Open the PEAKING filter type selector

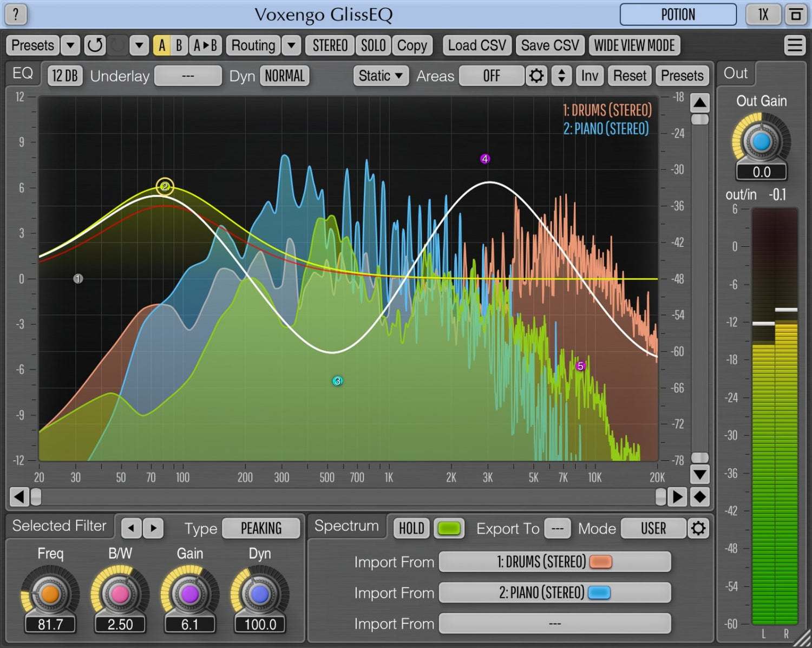click(x=261, y=528)
